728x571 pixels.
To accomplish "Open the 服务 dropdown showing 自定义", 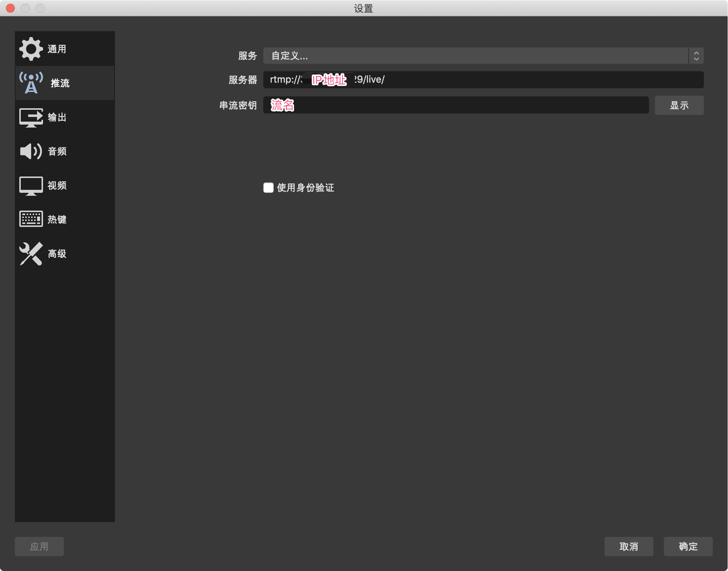I will tap(475, 56).
